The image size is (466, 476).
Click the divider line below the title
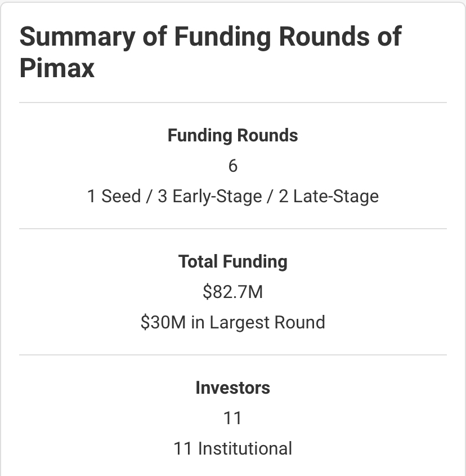tap(233, 103)
